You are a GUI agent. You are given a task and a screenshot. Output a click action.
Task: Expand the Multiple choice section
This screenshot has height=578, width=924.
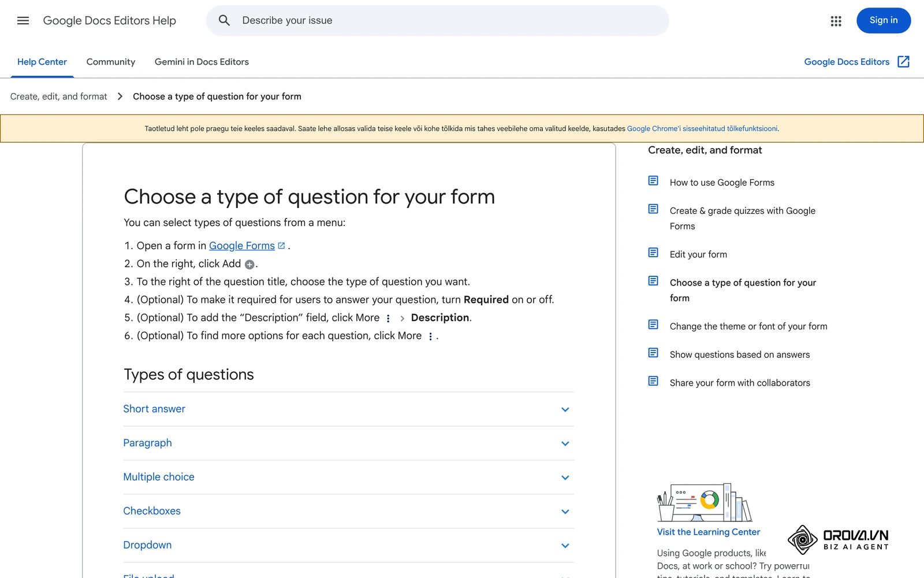pos(348,477)
